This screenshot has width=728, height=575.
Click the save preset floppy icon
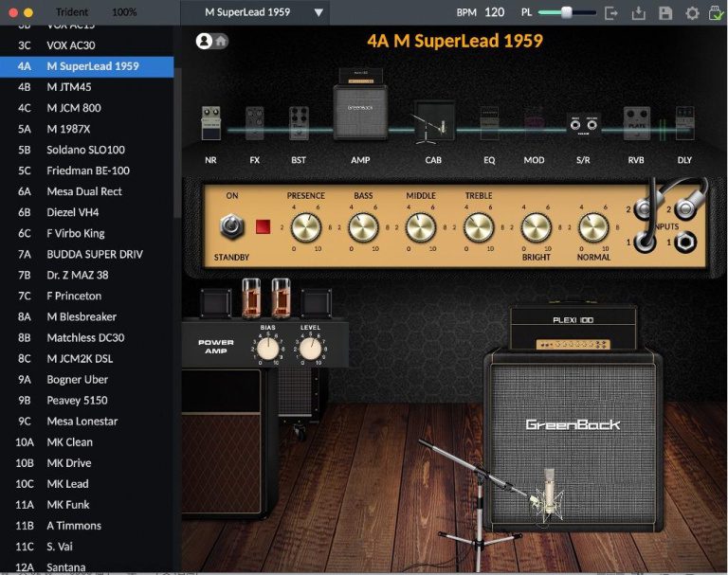pos(665,12)
